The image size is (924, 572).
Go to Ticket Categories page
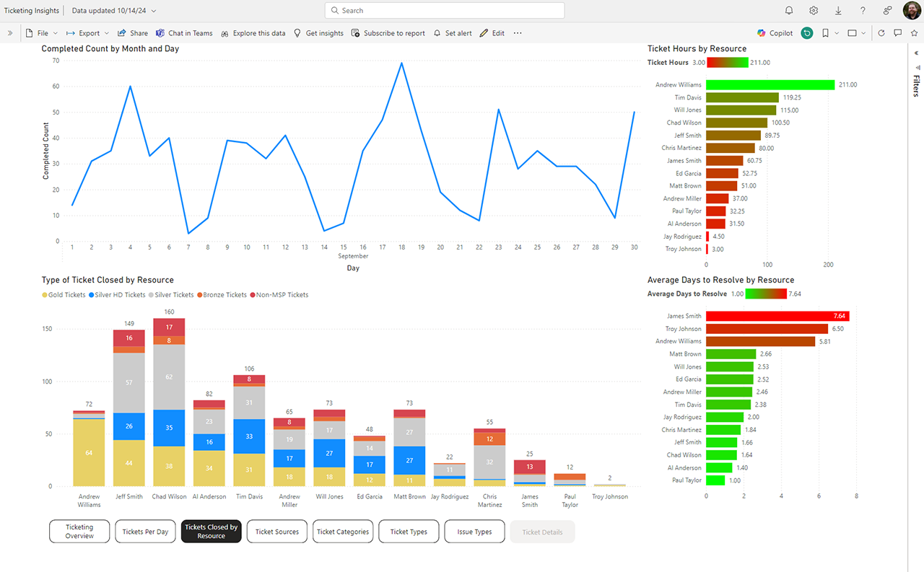coord(343,532)
